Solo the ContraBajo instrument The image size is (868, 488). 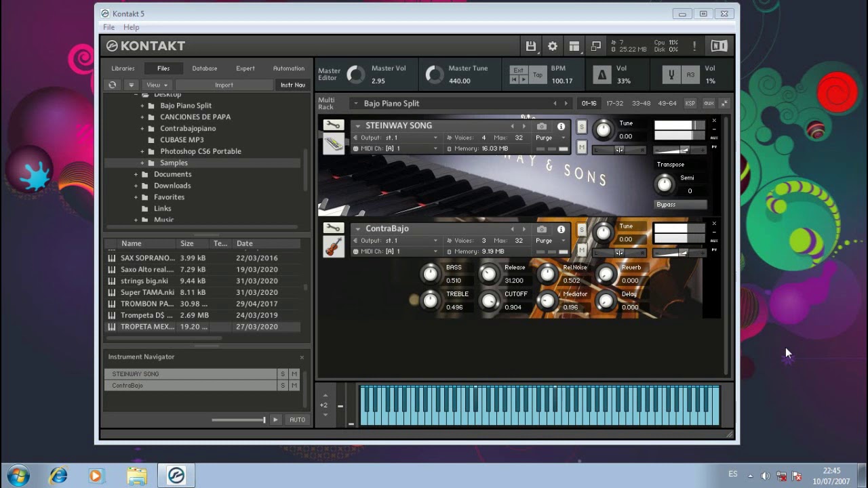point(581,230)
